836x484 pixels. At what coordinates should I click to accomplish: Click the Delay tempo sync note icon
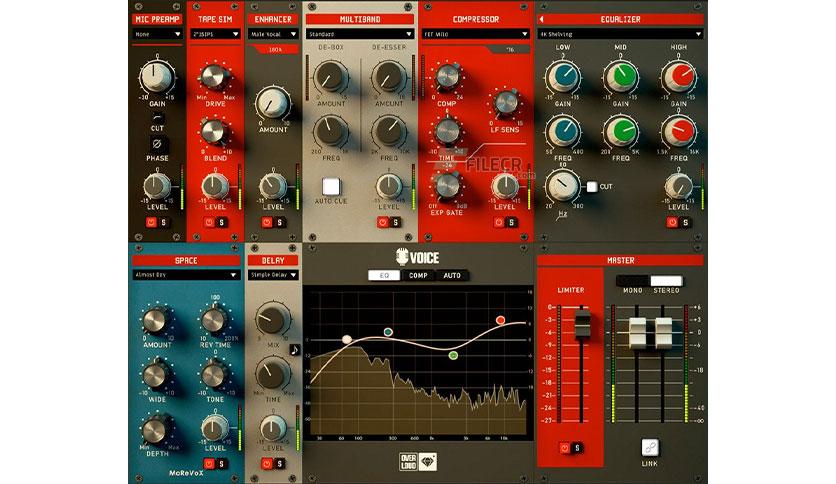pos(294,350)
